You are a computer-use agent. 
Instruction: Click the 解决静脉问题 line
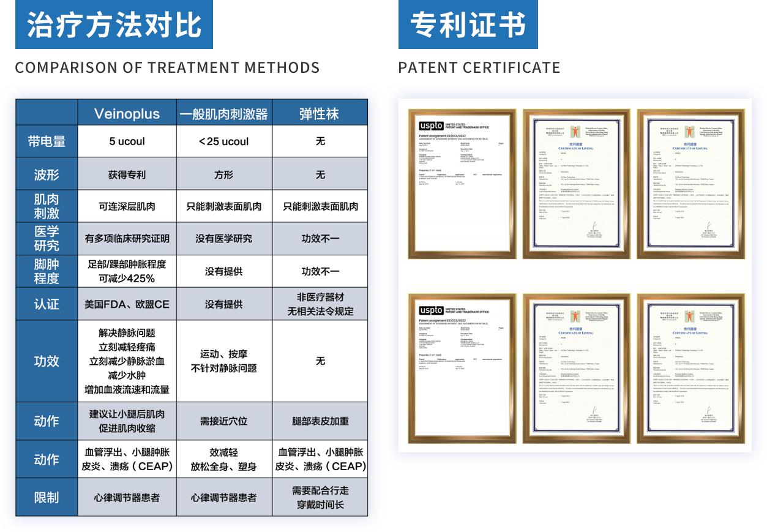point(127,333)
